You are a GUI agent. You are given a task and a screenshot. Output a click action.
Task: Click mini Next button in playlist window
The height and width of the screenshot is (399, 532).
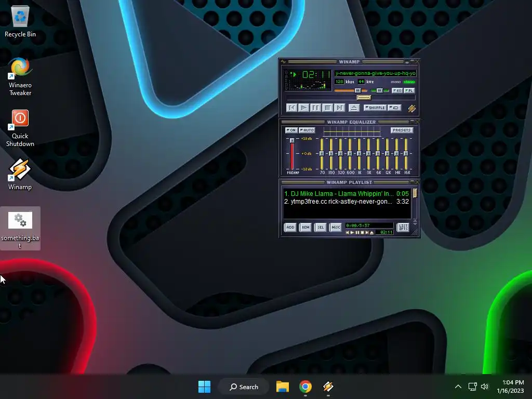pyautogui.click(x=367, y=233)
